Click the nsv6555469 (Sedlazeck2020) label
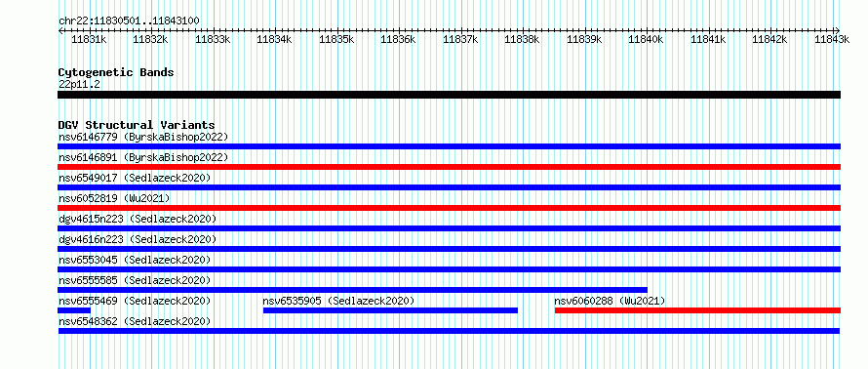The width and height of the screenshot is (868, 369). [x=135, y=301]
